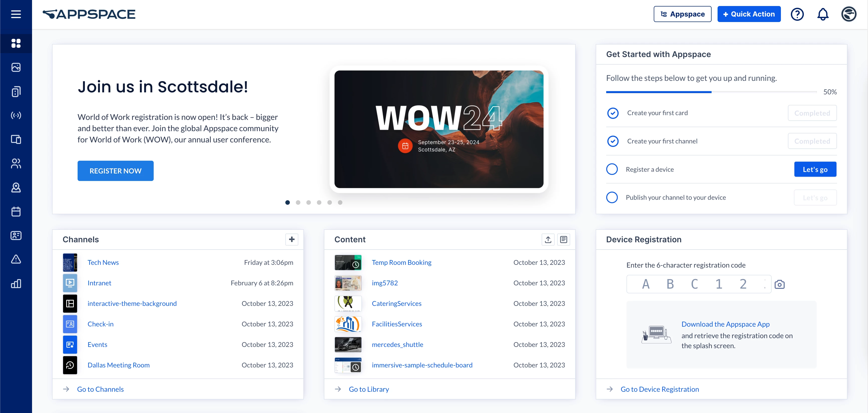Open the Appspace account switcher dropdown
Screen dimensions: 868x413
[682, 14]
